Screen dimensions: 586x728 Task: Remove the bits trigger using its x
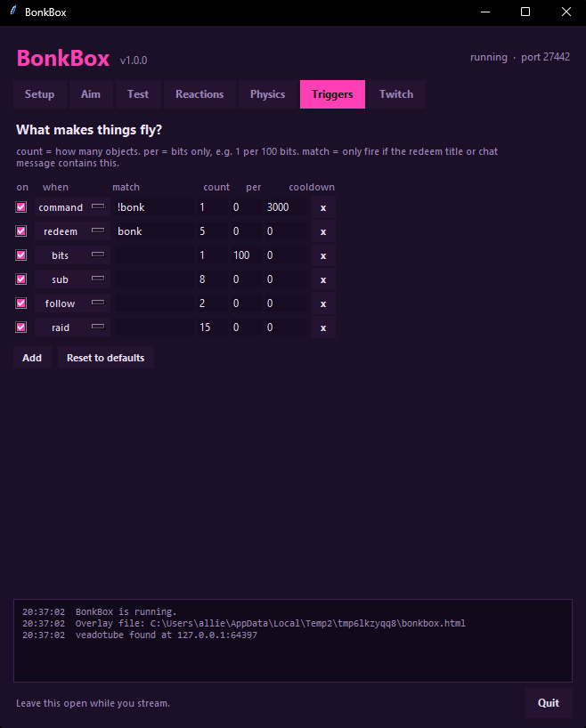pyautogui.click(x=323, y=255)
